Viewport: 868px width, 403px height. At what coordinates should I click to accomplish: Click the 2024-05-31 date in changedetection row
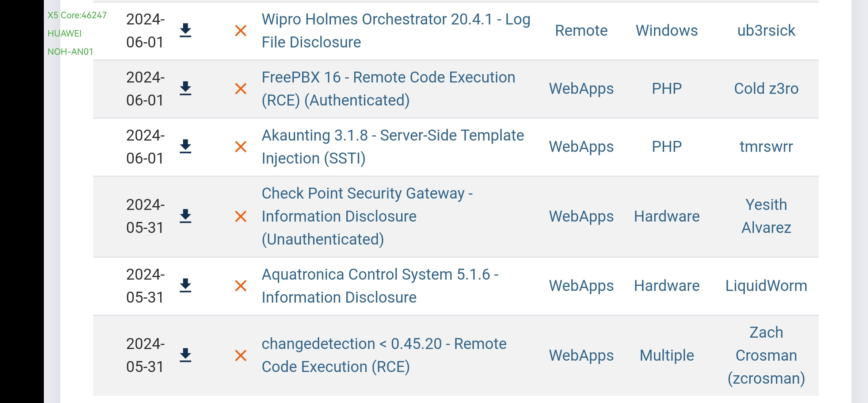(x=145, y=356)
